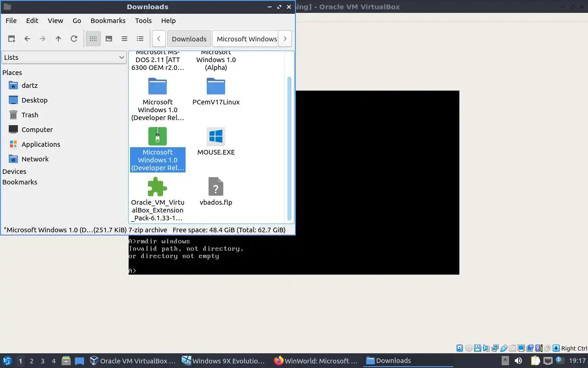Click the VirtualBox mouse integration indicator
This screenshot has height=368, width=588.
[547, 348]
